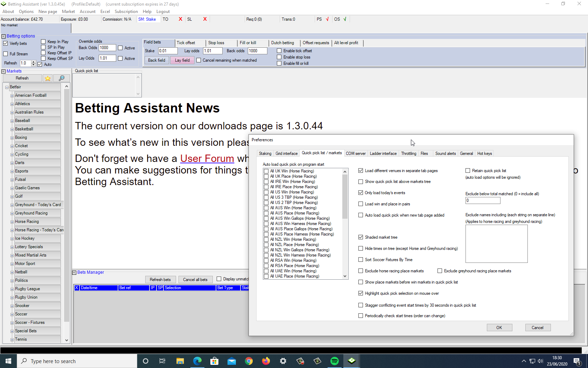Screen dimensions: 588x368
Task: Click the red X next to SL
Action: tap(205, 19)
